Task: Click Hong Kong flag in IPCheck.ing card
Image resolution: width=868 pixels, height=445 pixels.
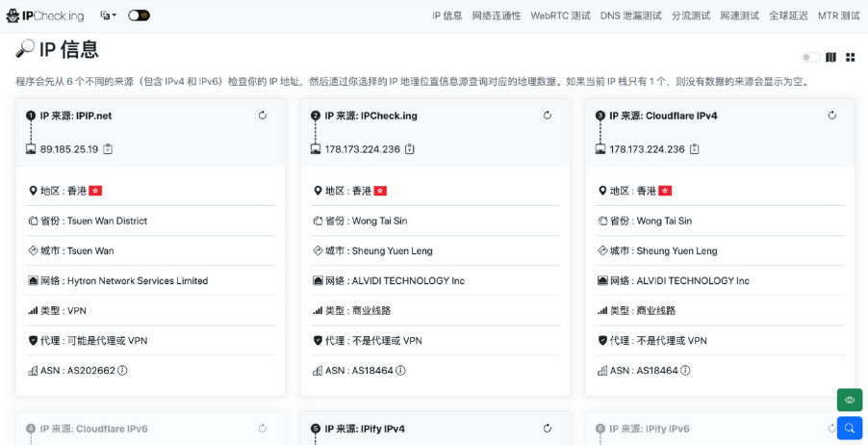Action: 380,191
